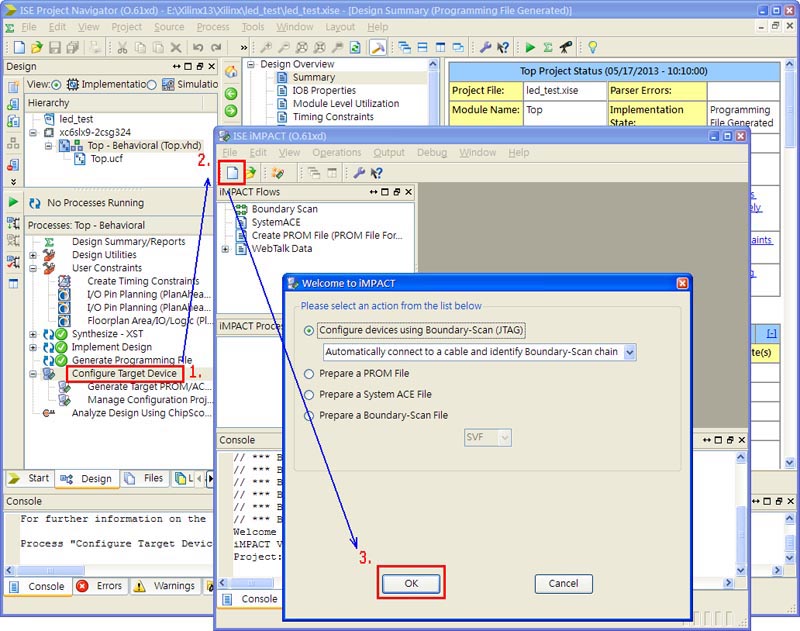Select Prepare a PROM File radio
800x631 pixels.
pos(309,374)
